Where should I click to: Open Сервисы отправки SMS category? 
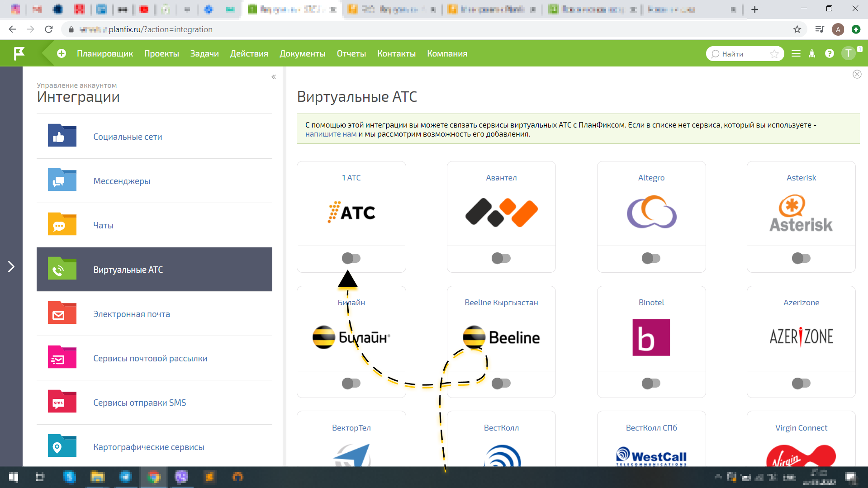coord(139,402)
